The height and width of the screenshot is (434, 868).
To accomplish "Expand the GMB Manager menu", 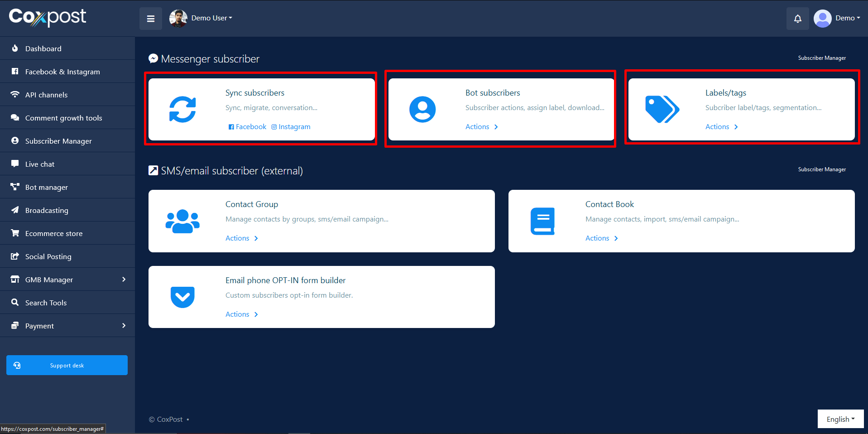I will pos(67,280).
